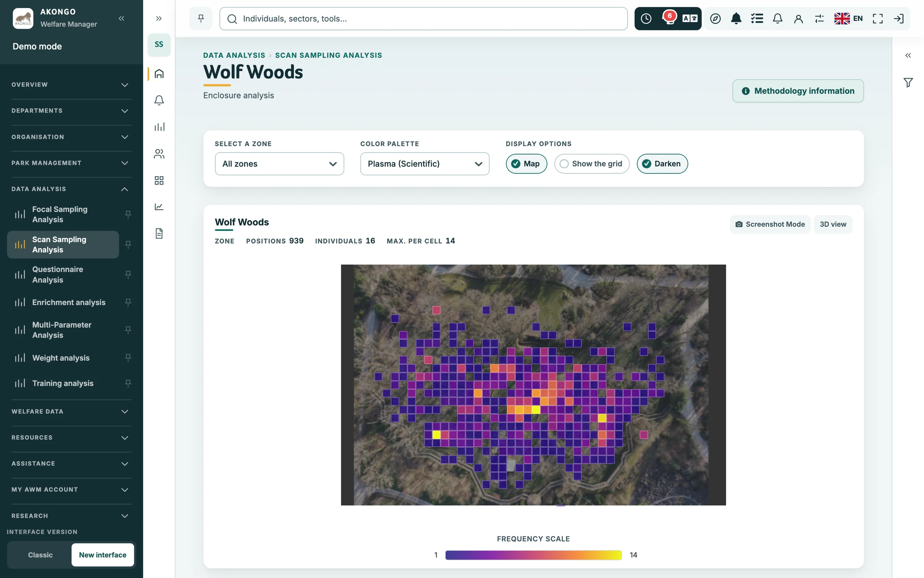924x578 pixels.
Task: Open the Plasma (Scientific) color palette dropdown
Action: 425,164
